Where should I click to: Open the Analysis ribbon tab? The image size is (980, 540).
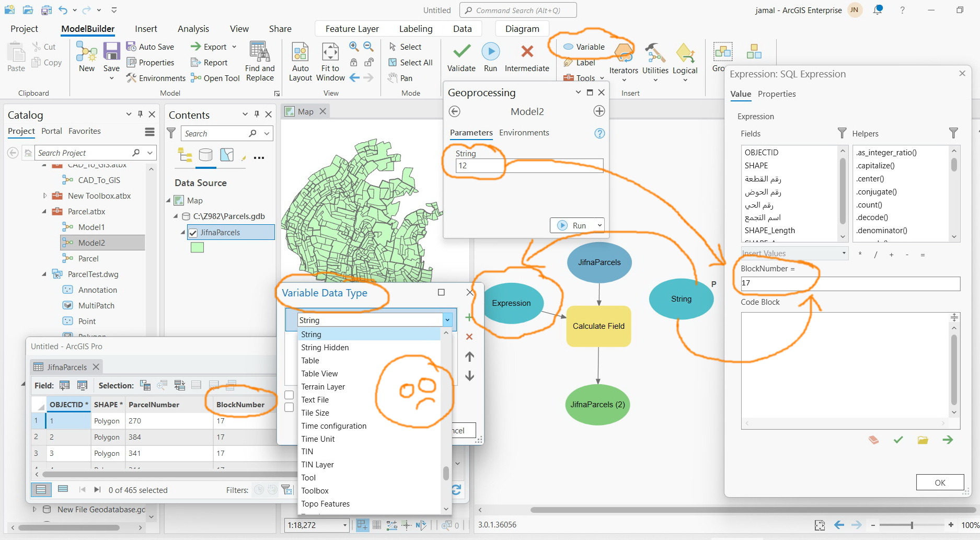(193, 29)
